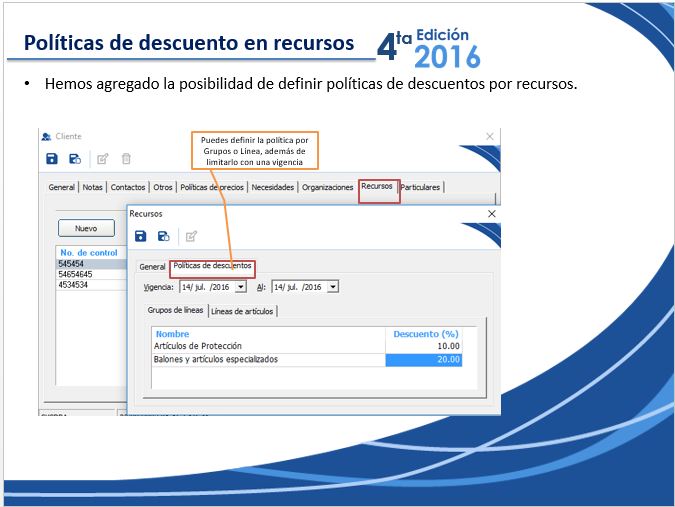Select Artículos de Protección row
The height and width of the screenshot is (507, 675).
tap(307, 346)
